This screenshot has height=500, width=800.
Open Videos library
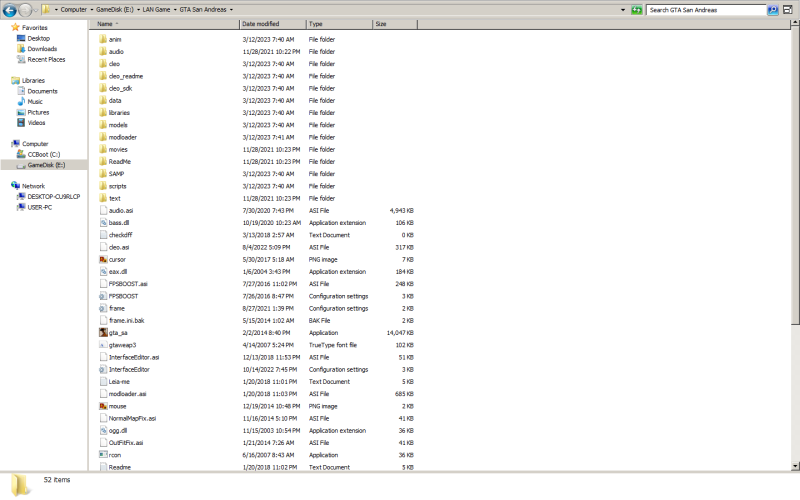[36, 123]
